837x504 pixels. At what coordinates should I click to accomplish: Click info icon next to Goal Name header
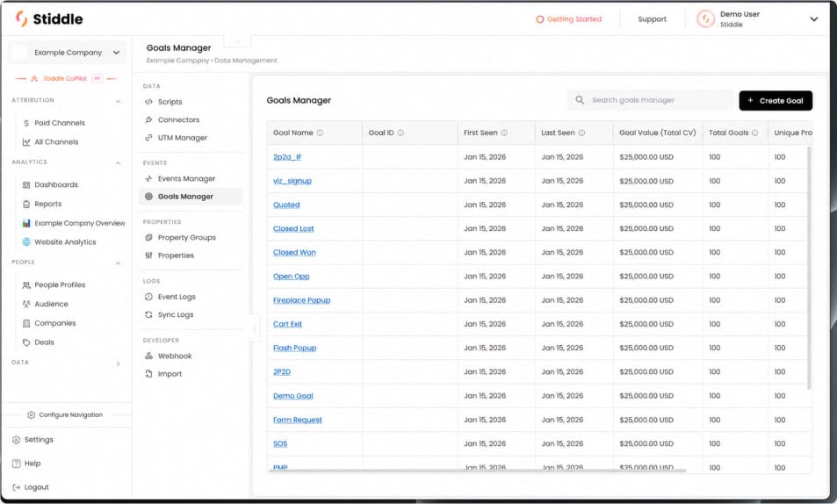[320, 133]
